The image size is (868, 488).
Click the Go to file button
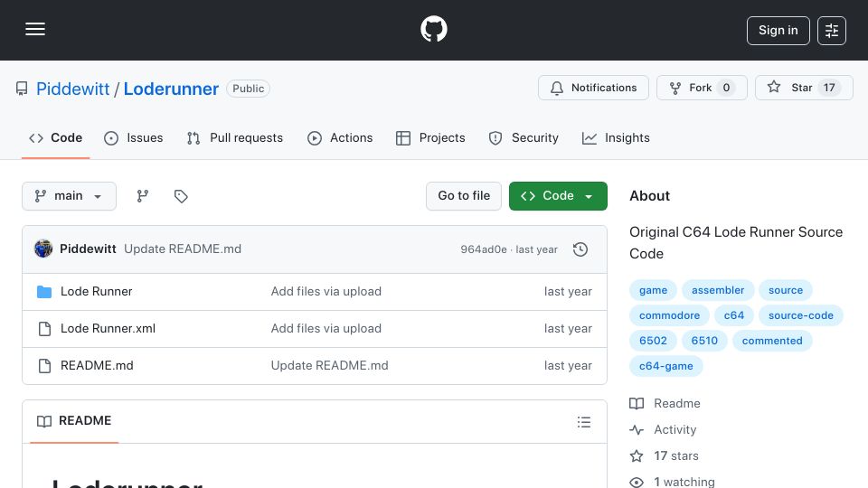point(464,196)
